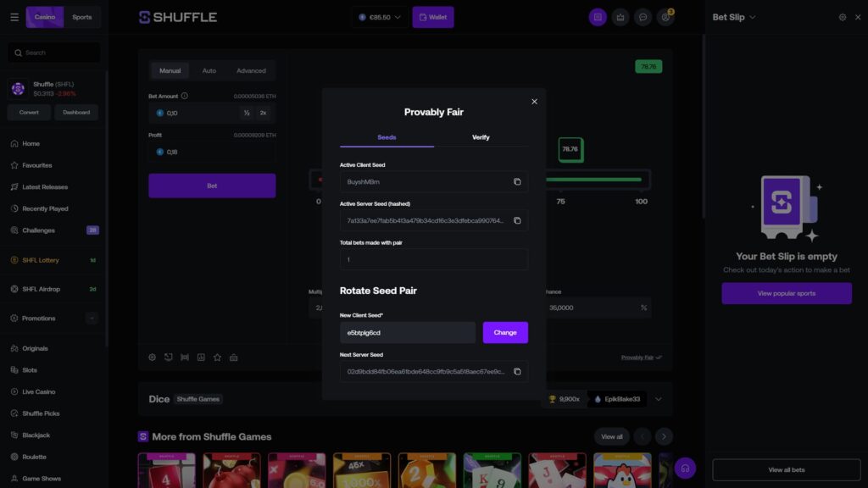
Task: Halve the bet amount
Action: point(247,113)
